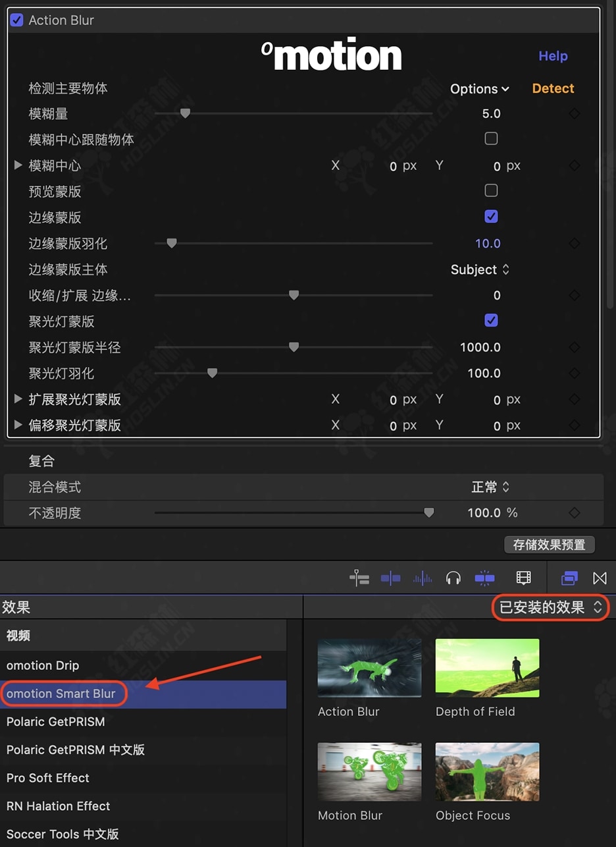Toggle the snapping icon
Viewport: 616px width, 847px height.
484,578
